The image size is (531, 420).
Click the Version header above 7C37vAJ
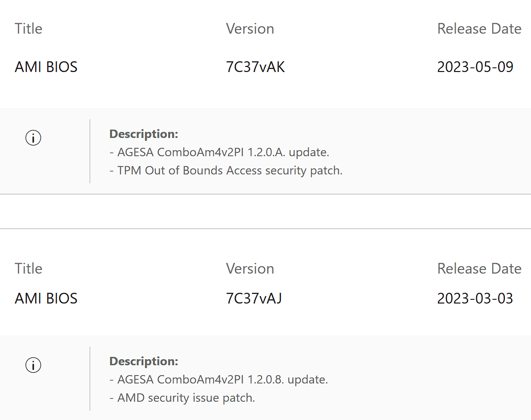[x=250, y=269]
